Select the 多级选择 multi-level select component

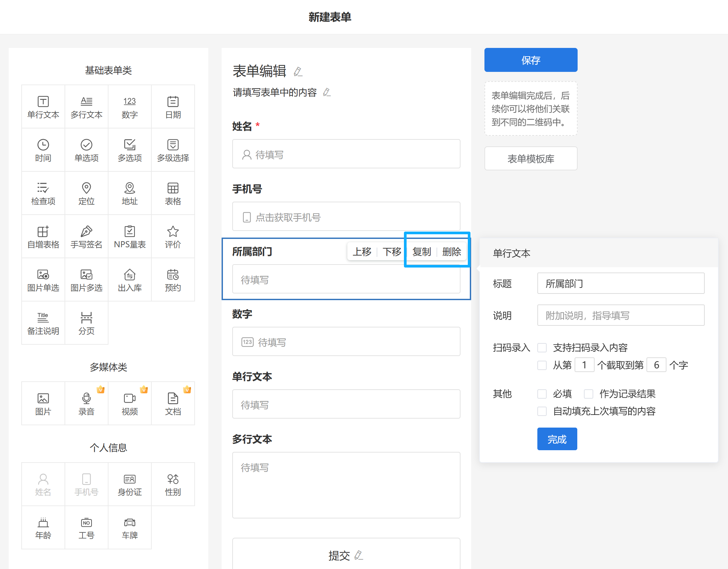click(x=173, y=150)
